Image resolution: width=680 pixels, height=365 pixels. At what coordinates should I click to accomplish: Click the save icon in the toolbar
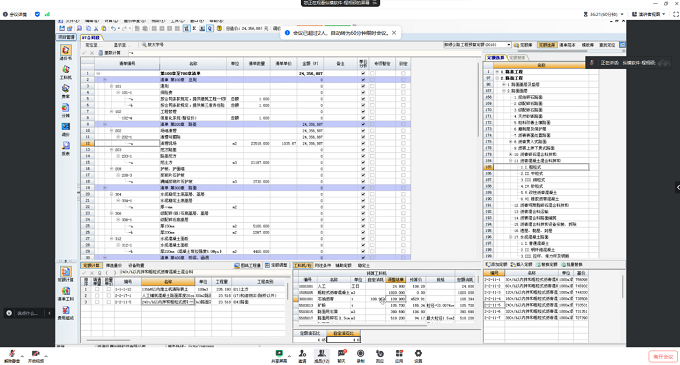(x=62, y=28)
